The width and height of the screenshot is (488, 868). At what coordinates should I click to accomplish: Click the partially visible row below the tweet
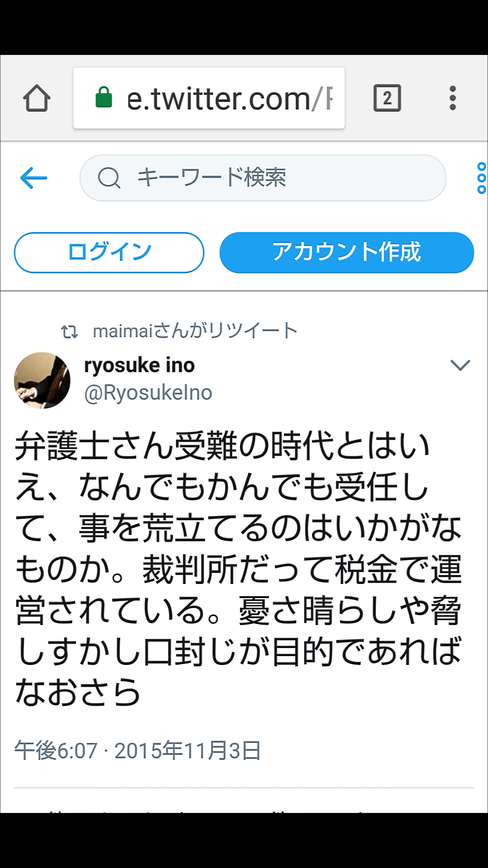(244, 810)
